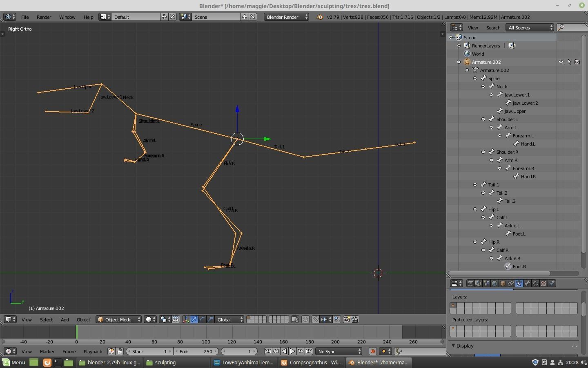
Task: Open the Object Mode dropdown
Action: pos(119,319)
